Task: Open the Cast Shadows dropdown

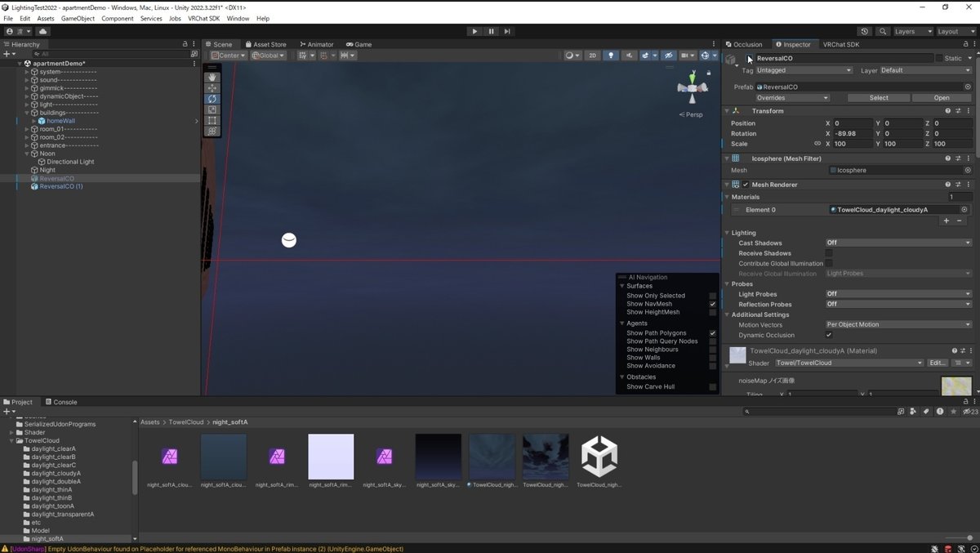Action: pyautogui.click(x=898, y=243)
